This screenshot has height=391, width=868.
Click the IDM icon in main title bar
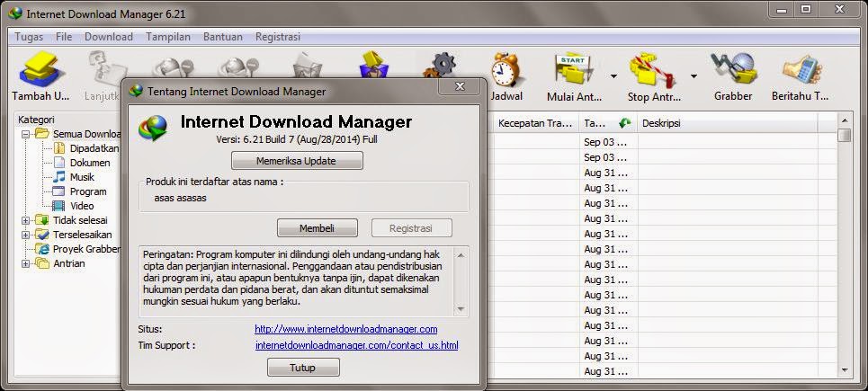(15, 13)
